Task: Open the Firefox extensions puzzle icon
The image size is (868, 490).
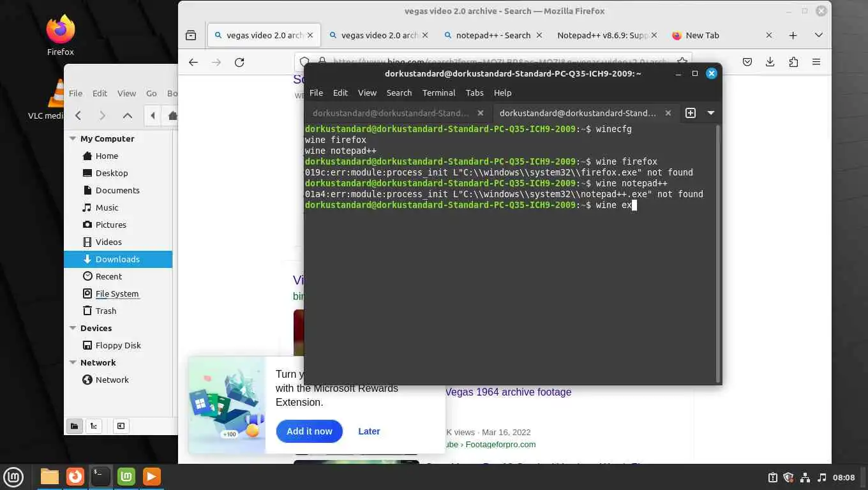Action: pos(793,62)
